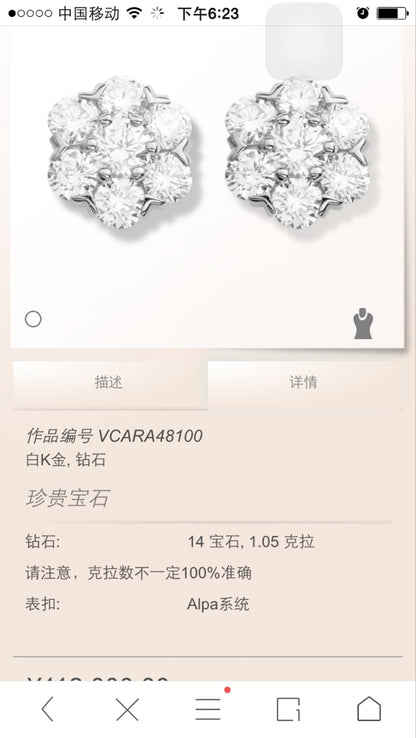Tap the Wi-Fi status icon
Screen dimensions: 416x738
(x=135, y=13)
